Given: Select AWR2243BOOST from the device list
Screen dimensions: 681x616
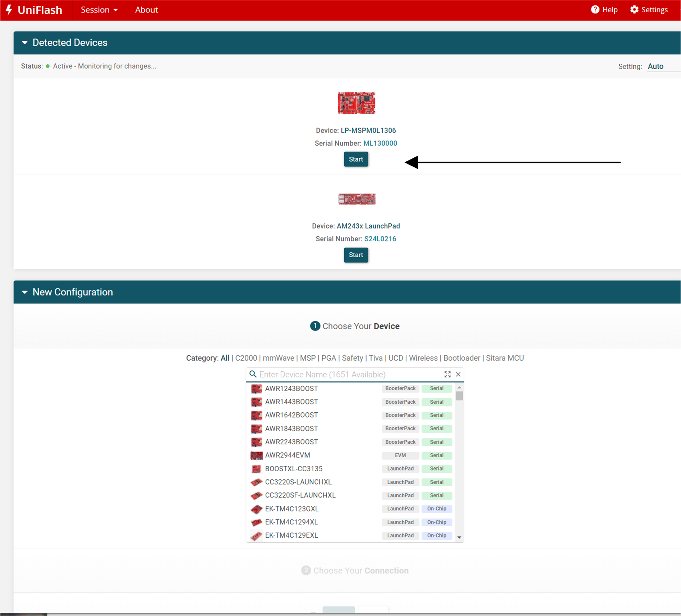Looking at the screenshot, I should (x=351, y=442).
